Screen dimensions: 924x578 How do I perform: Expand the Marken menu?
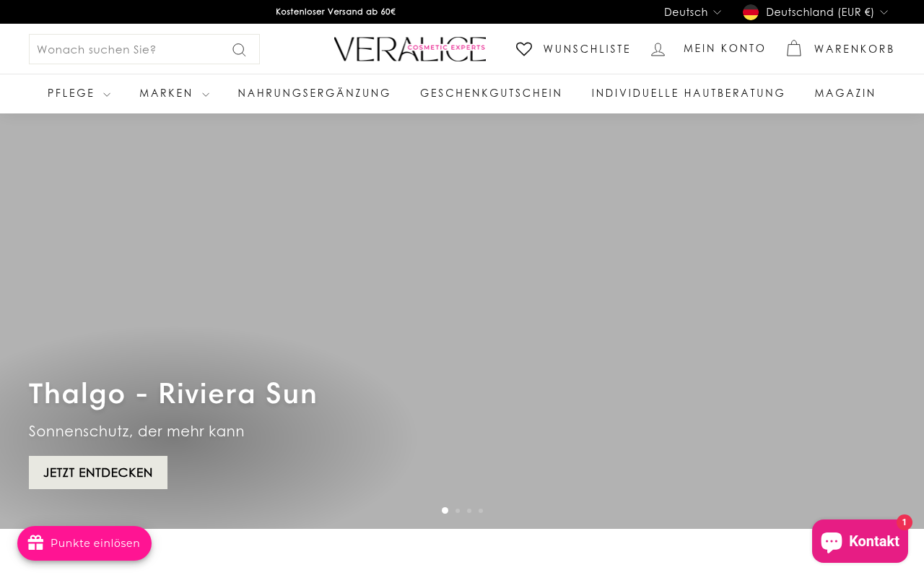(174, 93)
